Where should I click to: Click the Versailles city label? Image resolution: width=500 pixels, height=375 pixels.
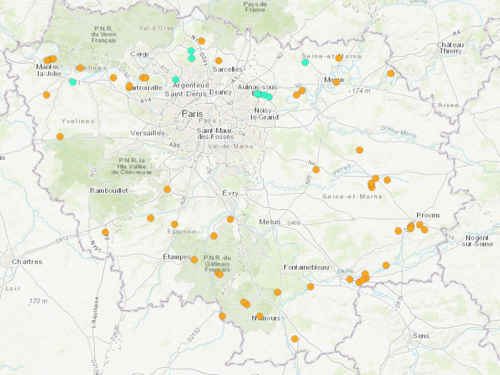(147, 133)
